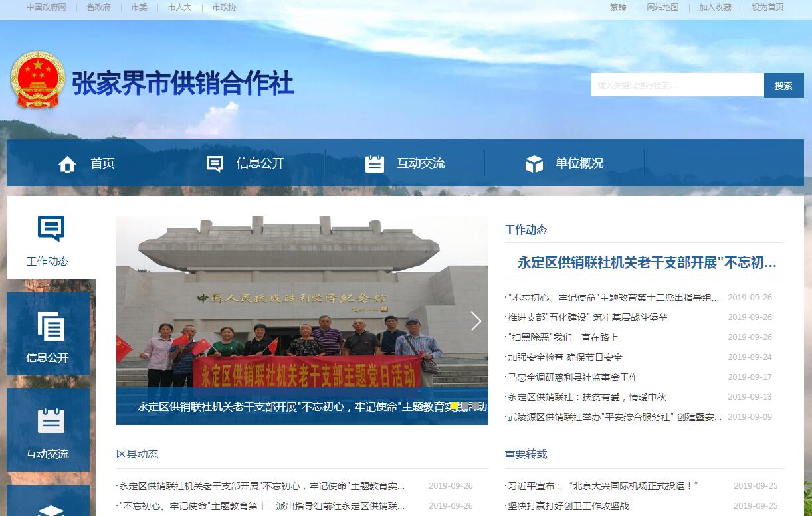This screenshot has width=812, height=516.
Task: Click the national emblem logo
Action: coord(38,80)
